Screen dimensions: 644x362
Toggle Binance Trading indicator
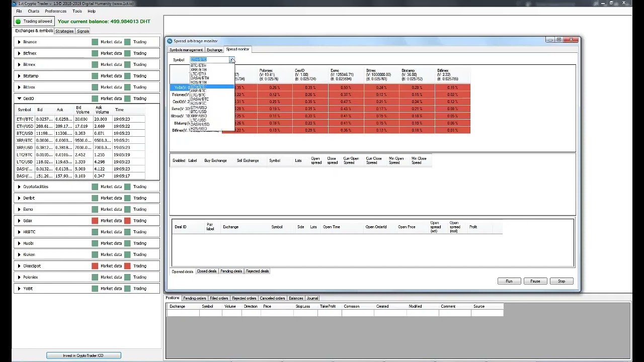point(127,42)
